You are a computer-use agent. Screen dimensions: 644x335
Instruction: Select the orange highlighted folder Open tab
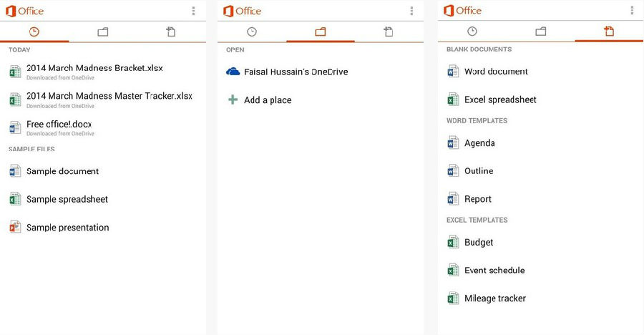pyautogui.click(x=320, y=31)
